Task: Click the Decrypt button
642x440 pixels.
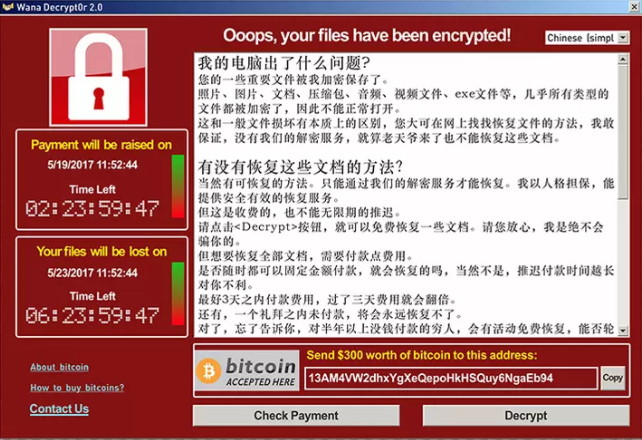Action: (x=526, y=415)
